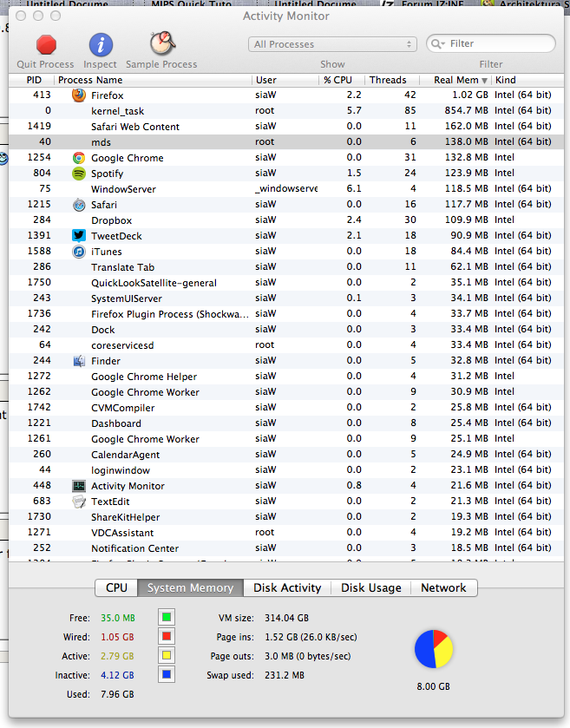
Task: Switch to the Disk Activity tab
Action: (x=287, y=587)
